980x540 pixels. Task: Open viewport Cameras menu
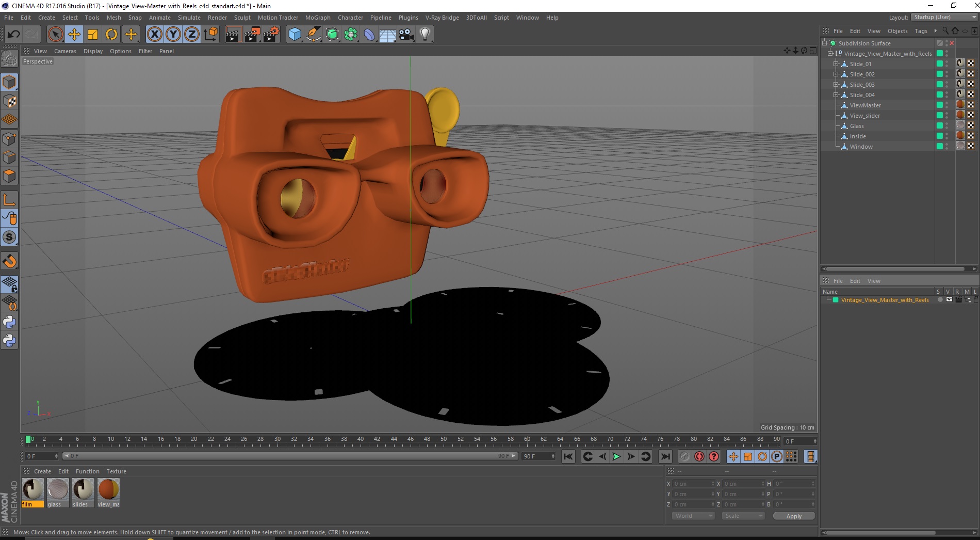(x=65, y=51)
